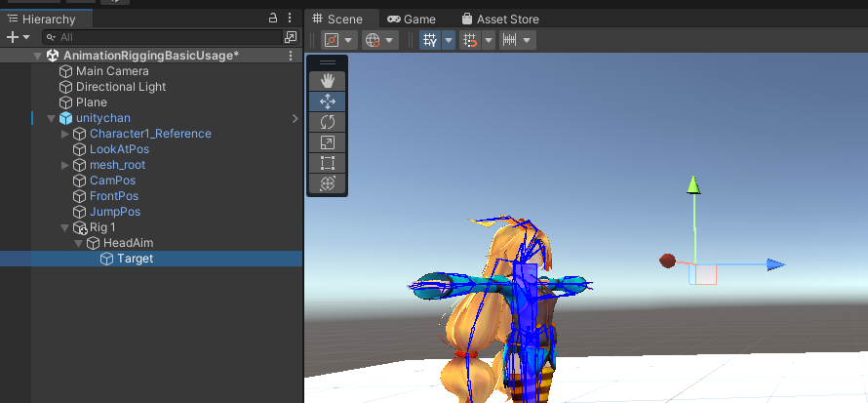
Task: Click the blue unitychan prefab icon
Action: tap(66, 118)
